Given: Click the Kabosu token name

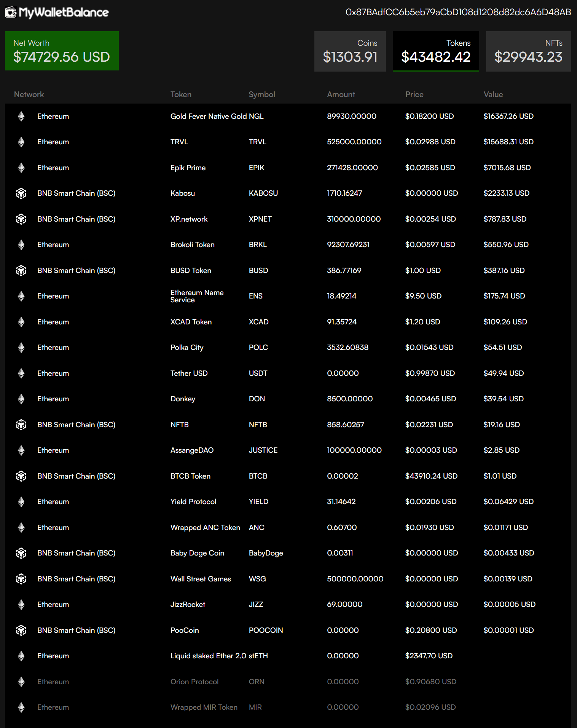Looking at the screenshot, I should [183, 193].
